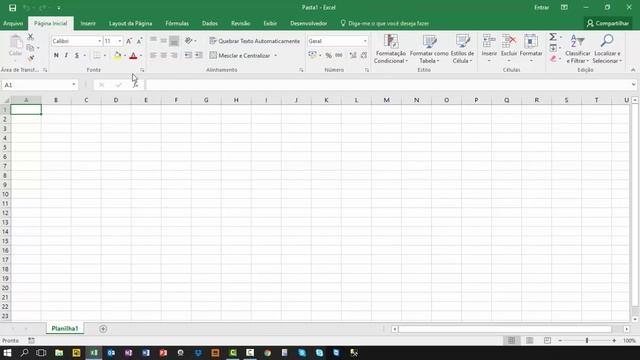This screenshot has height=360, width=640.
Task: Open Formatar como Tabela
Action: click(x=429, y=49)
